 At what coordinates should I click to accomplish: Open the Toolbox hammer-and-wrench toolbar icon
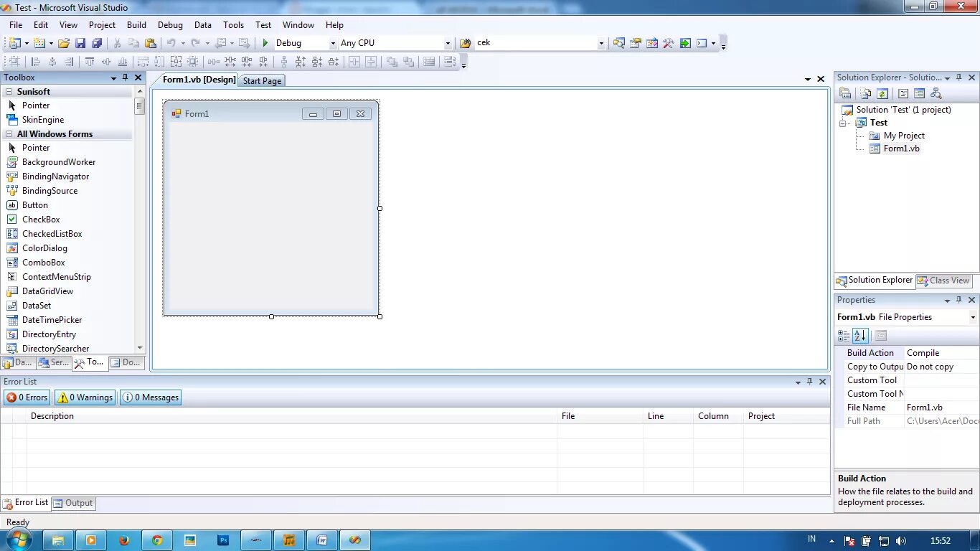pyautogui.click(x=669, y=43)
